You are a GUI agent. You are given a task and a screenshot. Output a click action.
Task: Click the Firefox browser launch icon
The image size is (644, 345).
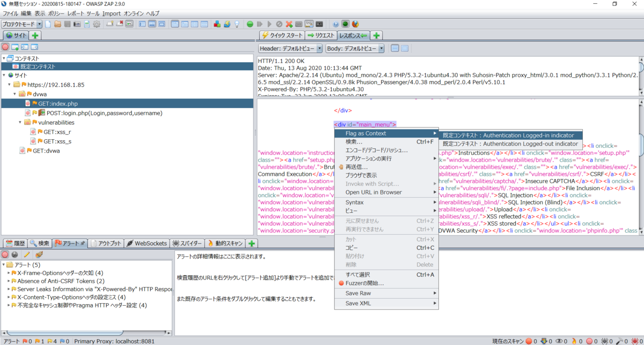(355, 24)
